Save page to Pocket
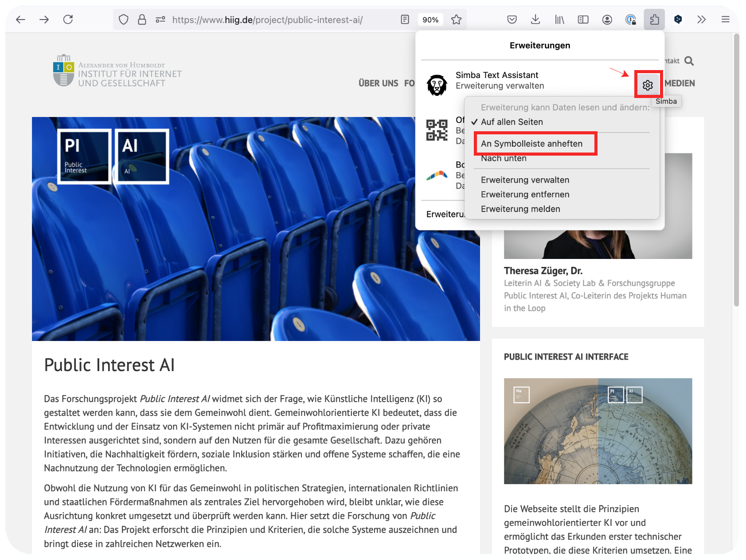Screen dimensions: 746x560 [512, 20]
